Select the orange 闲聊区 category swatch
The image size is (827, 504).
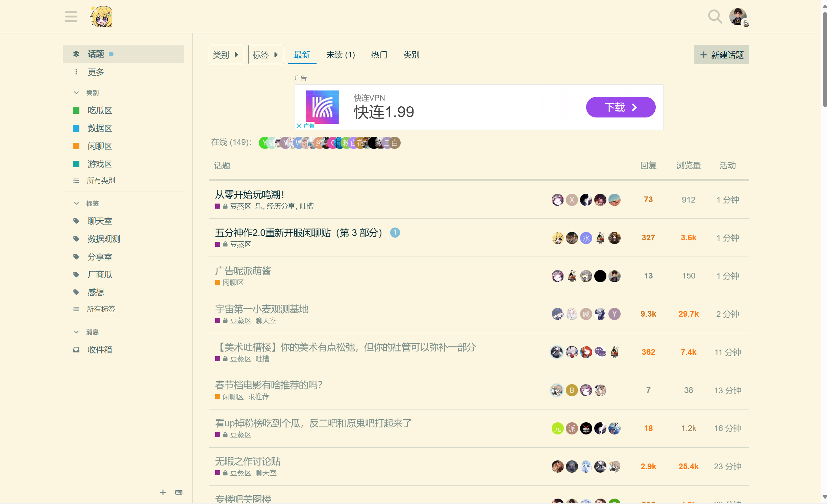pyautogui.click(x=76, y=146)
